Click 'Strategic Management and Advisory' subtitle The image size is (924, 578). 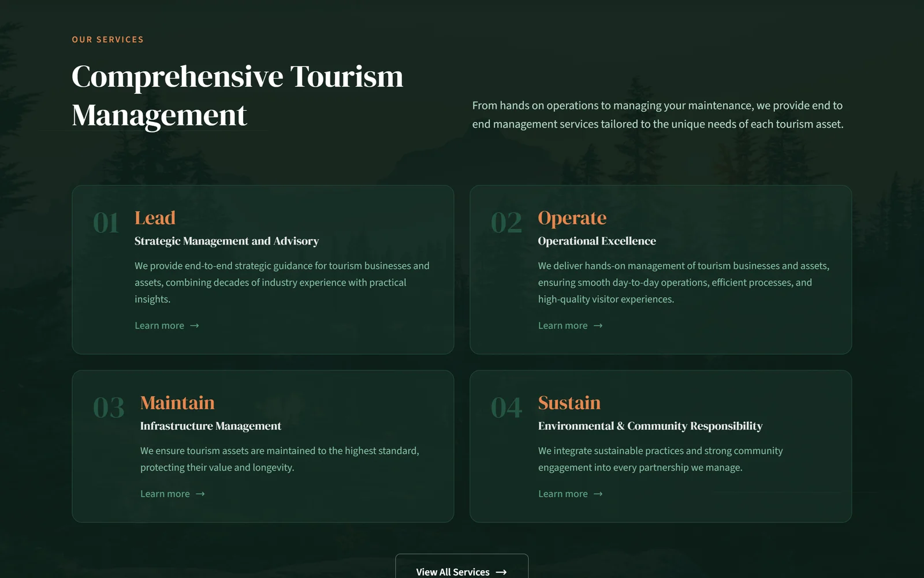[x=226, y=242]
